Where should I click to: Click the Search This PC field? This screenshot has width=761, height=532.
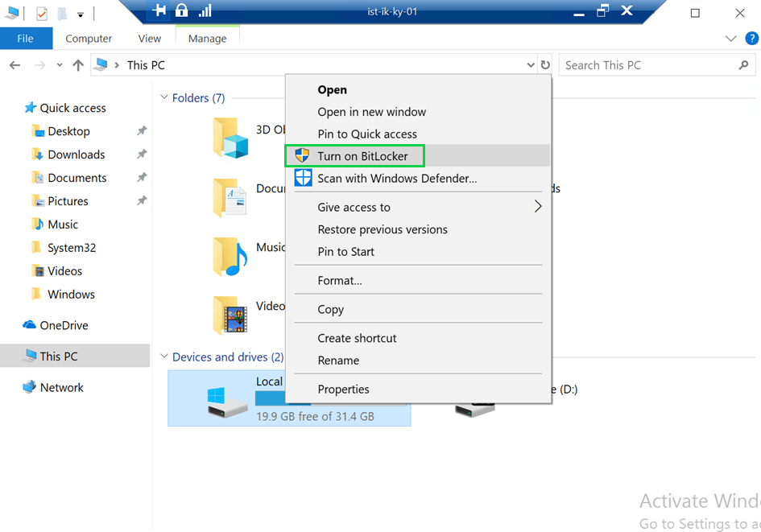648,65
